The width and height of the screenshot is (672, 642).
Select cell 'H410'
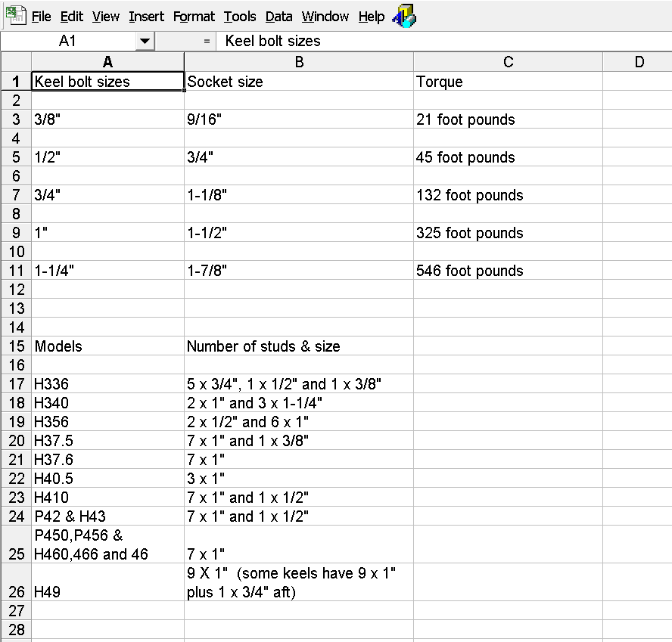tap(107, 497)
